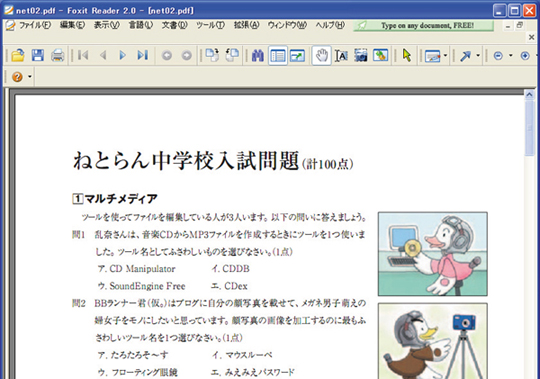
Task: Choose the snapshot camera tool
Action: pos(361,55)
